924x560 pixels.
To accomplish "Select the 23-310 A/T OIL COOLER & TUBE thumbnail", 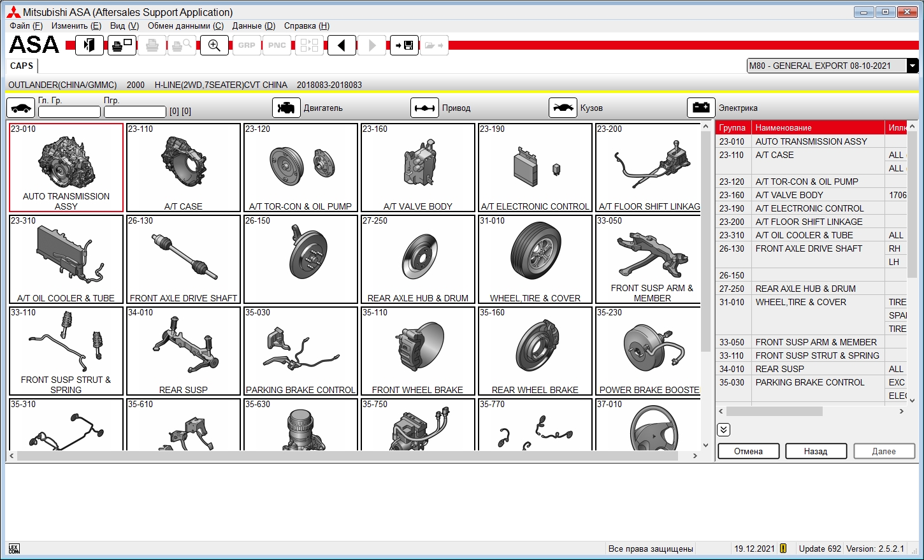I will click(66, 259).
